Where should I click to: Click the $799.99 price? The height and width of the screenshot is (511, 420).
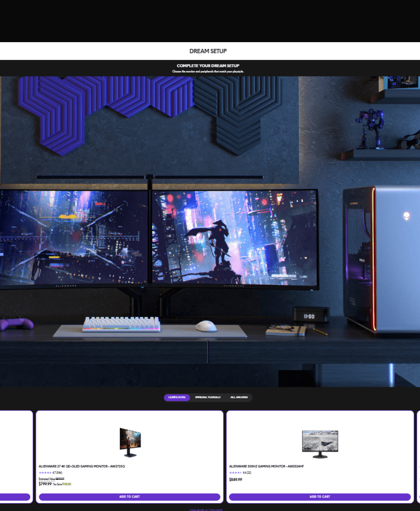45,484
